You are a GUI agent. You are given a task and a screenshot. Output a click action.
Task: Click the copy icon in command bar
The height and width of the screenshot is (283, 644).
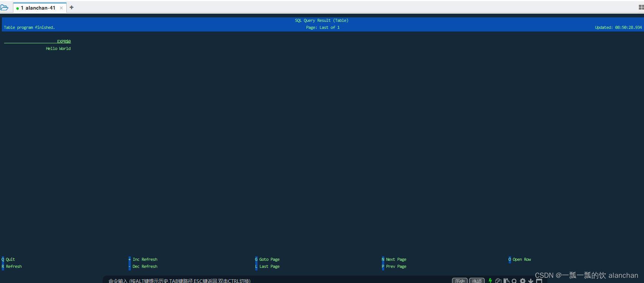pos(498,281)
